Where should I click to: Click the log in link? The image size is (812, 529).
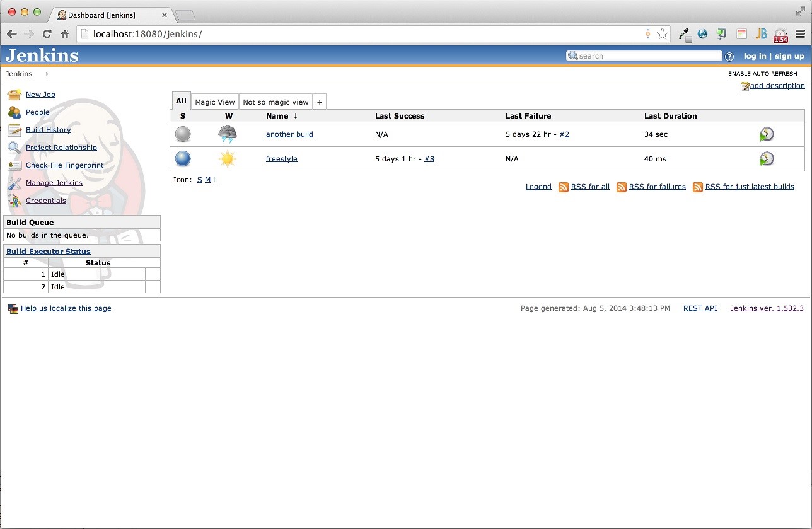(755, 56)
